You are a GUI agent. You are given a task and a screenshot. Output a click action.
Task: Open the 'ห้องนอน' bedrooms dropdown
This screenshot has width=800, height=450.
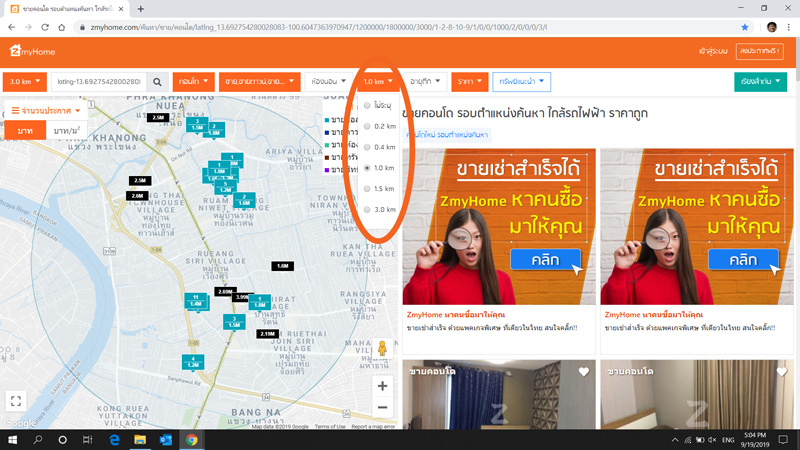click(329, 82)
